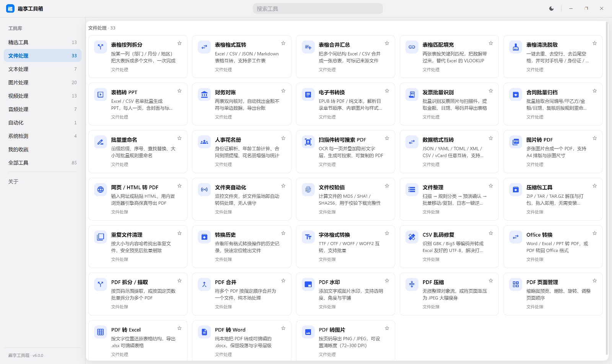Open the 表格按列拆分 tool icon

[100, 47]
